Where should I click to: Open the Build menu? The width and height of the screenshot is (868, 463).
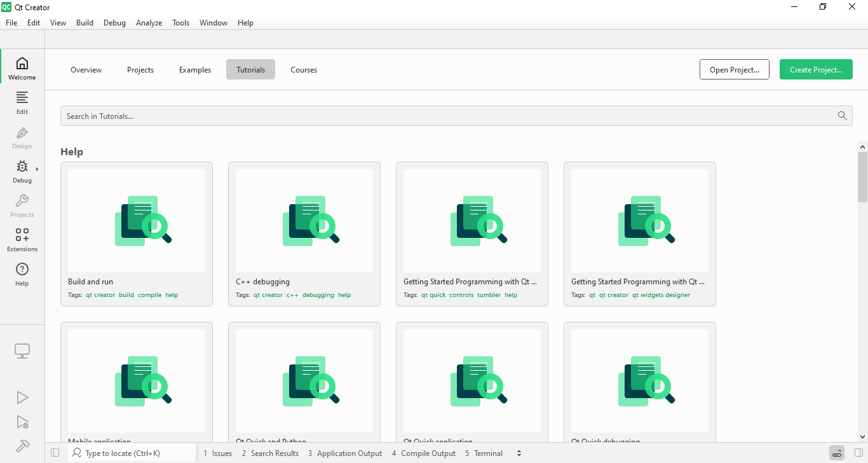pyautogui.click(x=85, y=23)
